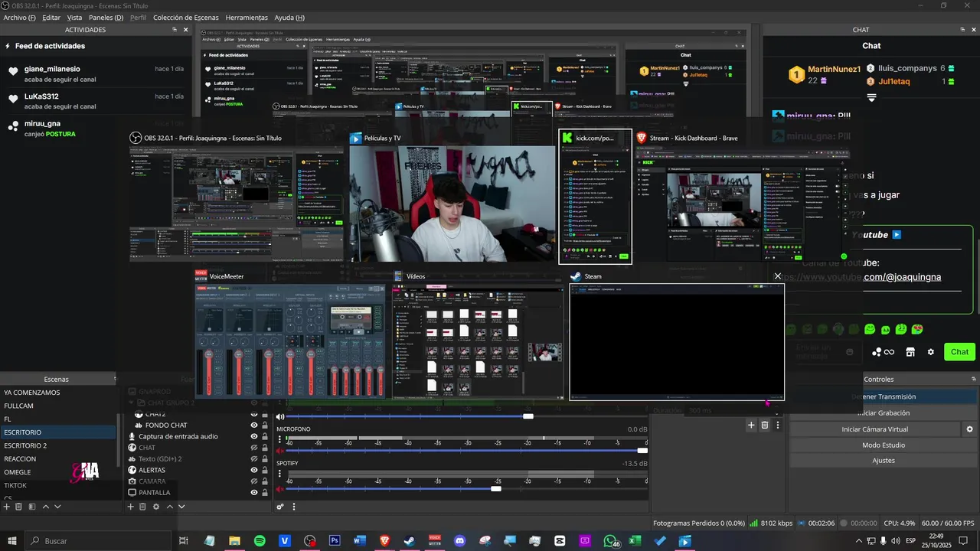
Task: Open Discord from the taskbar
Action: tap(459, 541)
